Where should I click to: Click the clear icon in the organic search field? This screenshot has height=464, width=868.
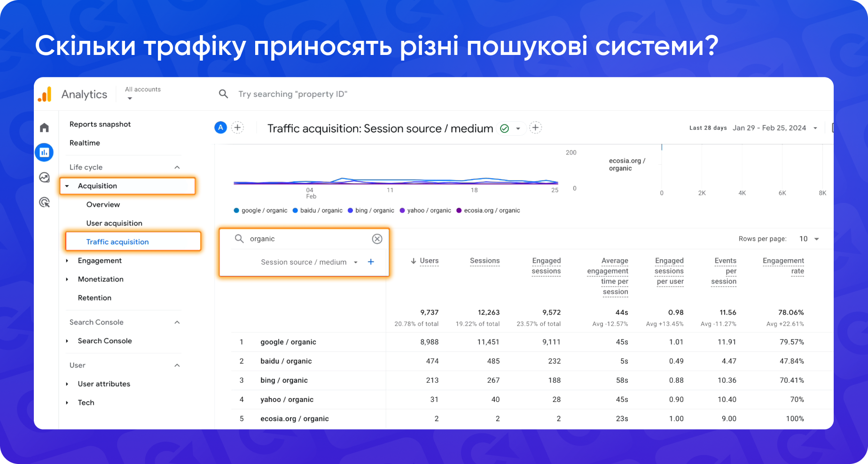point(377,239)
